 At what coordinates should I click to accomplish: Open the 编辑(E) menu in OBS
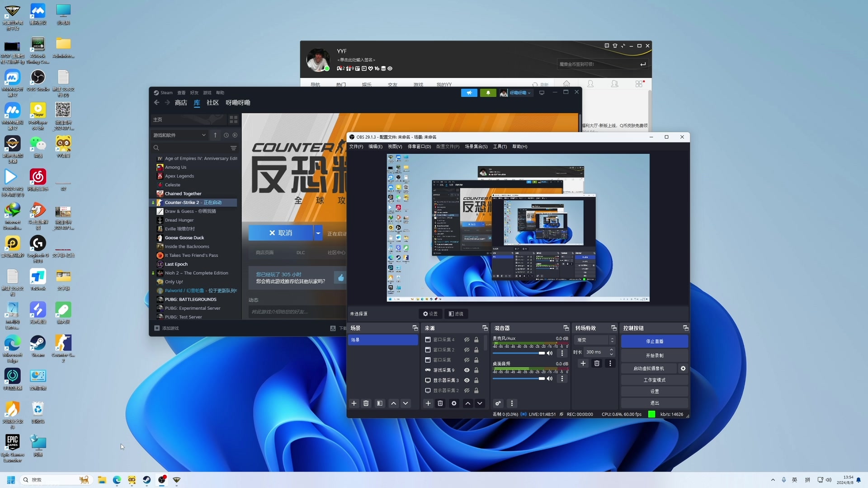pos(375,146)
